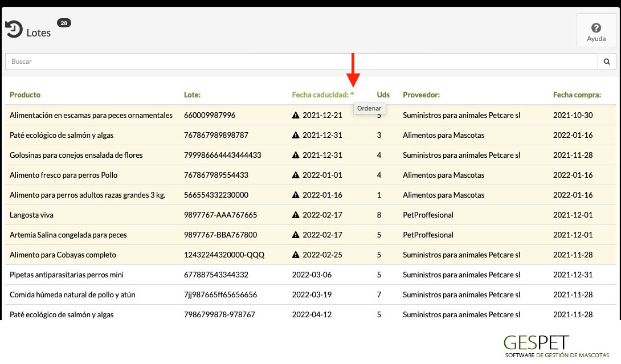Click the magnifier search button

[x=607, y=62]
